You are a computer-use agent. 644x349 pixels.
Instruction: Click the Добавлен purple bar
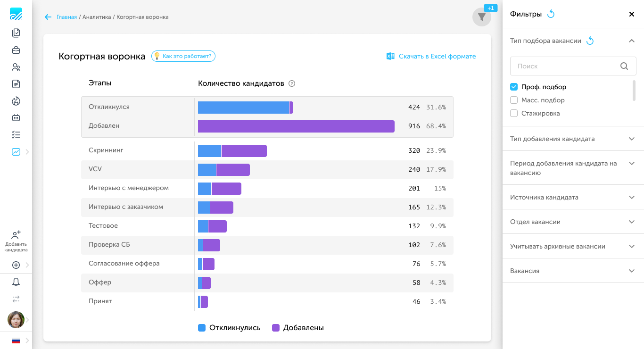(296, 126)
